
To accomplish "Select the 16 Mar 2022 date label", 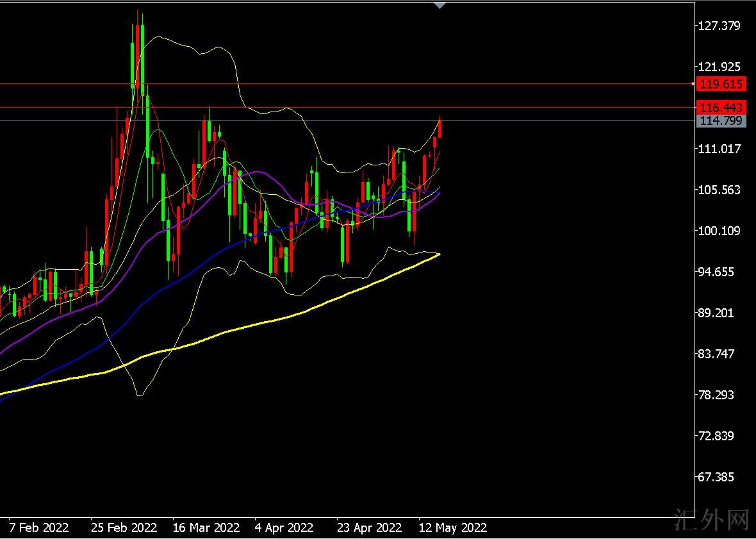I will coord(206,528).
